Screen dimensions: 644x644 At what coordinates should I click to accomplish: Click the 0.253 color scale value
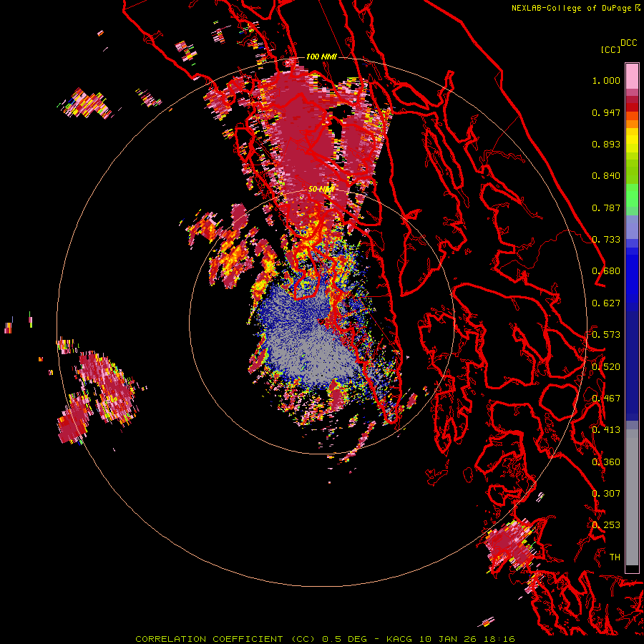pos(606,525)
